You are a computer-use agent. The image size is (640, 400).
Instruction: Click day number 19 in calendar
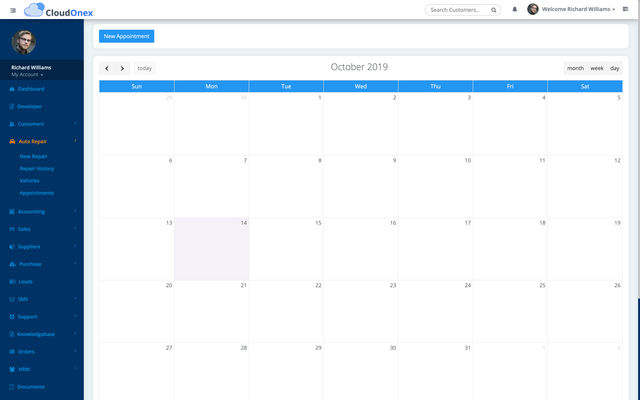(617, 223)
